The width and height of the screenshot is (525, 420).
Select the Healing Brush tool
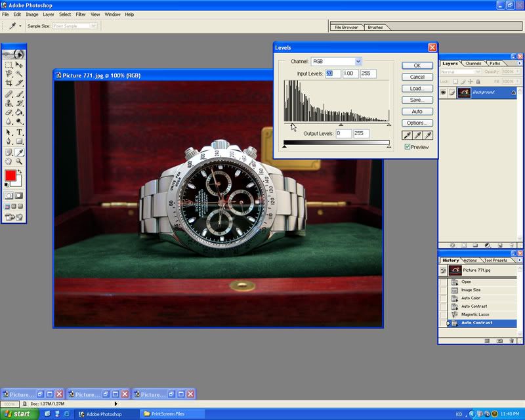(9, 94)
